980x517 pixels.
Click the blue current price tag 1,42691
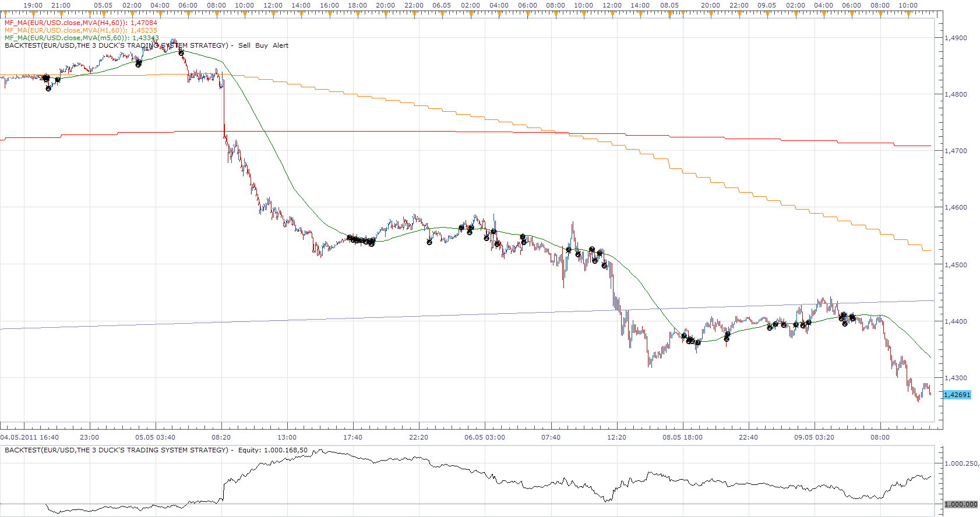coord(957,395)
